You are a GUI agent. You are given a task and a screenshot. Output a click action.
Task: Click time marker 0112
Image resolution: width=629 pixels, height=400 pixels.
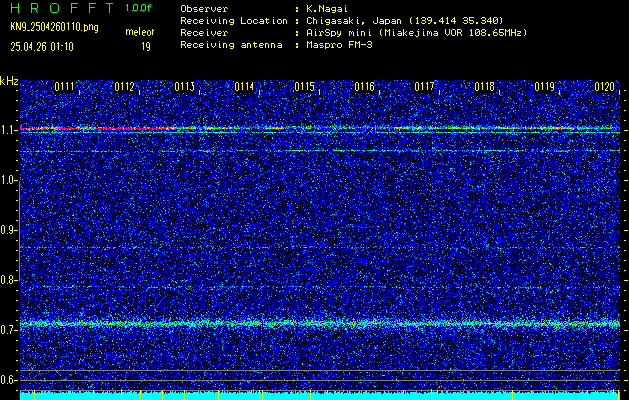coord(124,86)
